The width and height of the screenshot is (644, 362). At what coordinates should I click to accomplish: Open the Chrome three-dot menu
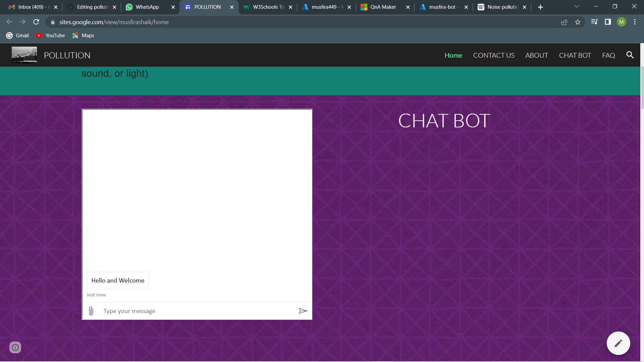(635, 22)
